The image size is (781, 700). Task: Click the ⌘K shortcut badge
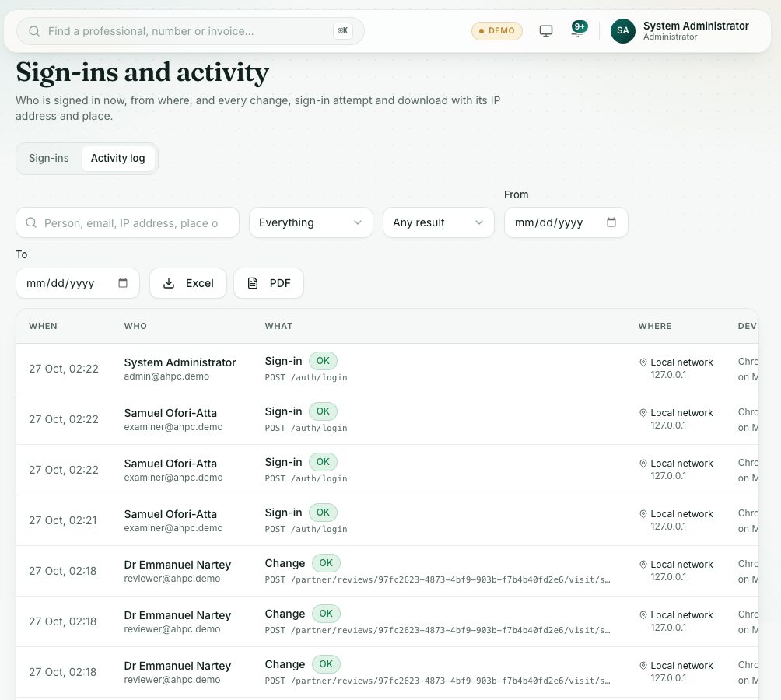343,31
